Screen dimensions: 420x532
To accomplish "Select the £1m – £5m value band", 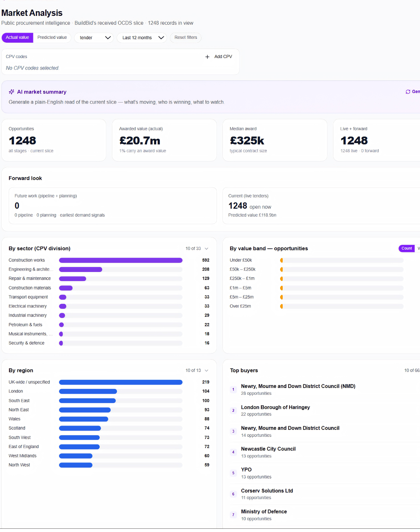I will pyautogui.click(x=317, y=288).
